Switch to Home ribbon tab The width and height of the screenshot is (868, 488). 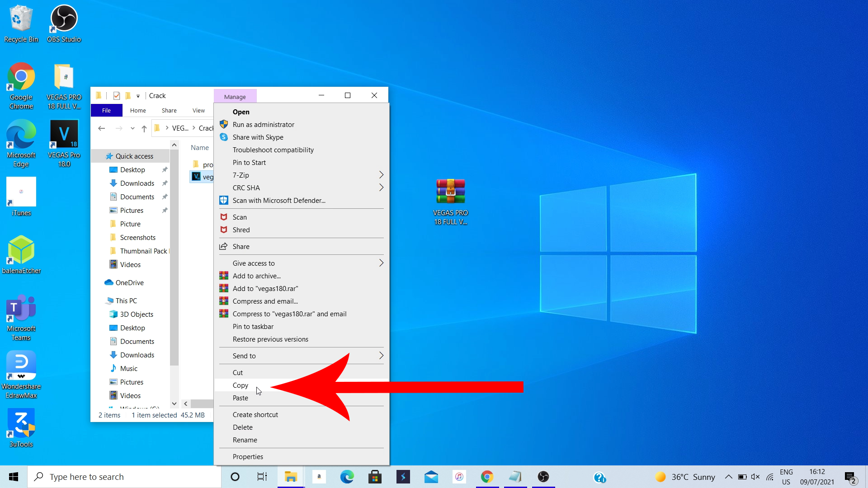pos(138,110)
